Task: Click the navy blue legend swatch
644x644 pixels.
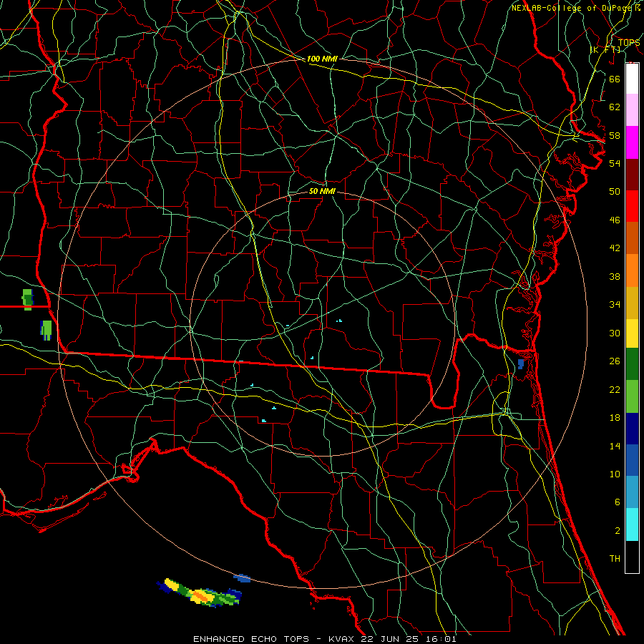Action: (632, 429)
